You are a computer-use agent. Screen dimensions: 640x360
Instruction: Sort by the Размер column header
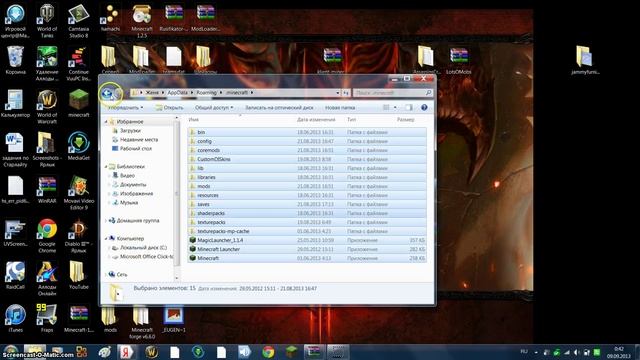point(405,120)
